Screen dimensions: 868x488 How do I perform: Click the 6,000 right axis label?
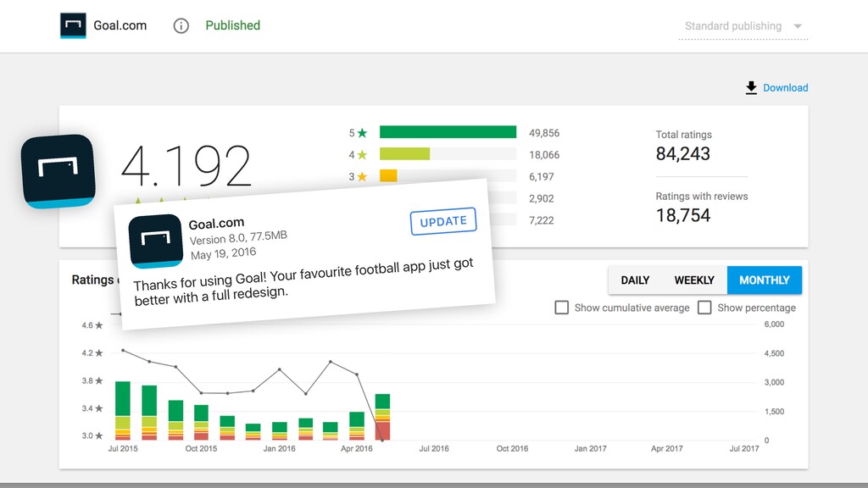(x=774, y=324)
